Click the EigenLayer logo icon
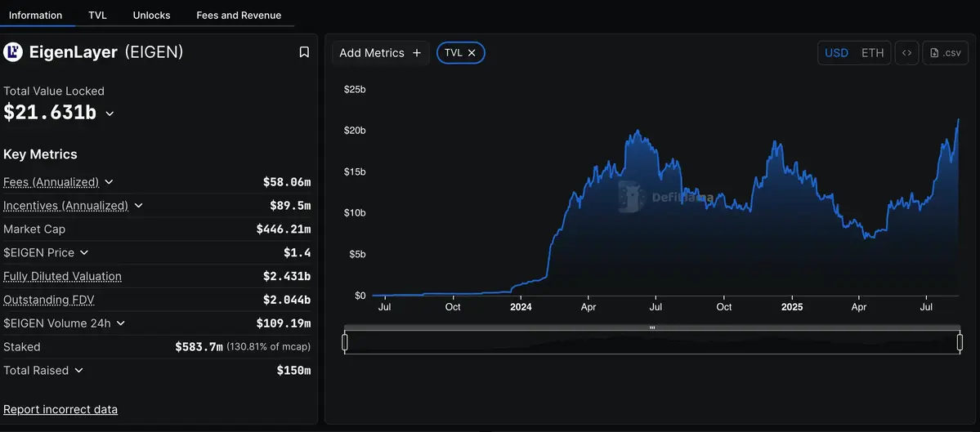980x432 pixels. coord(13,52)
